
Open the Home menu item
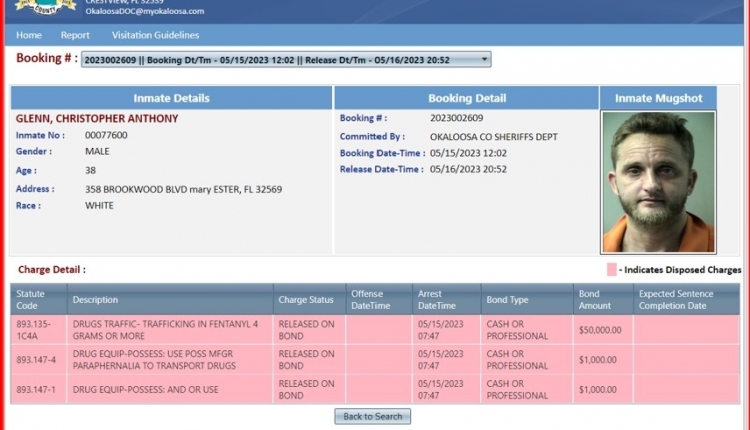(x=29, y=35)
